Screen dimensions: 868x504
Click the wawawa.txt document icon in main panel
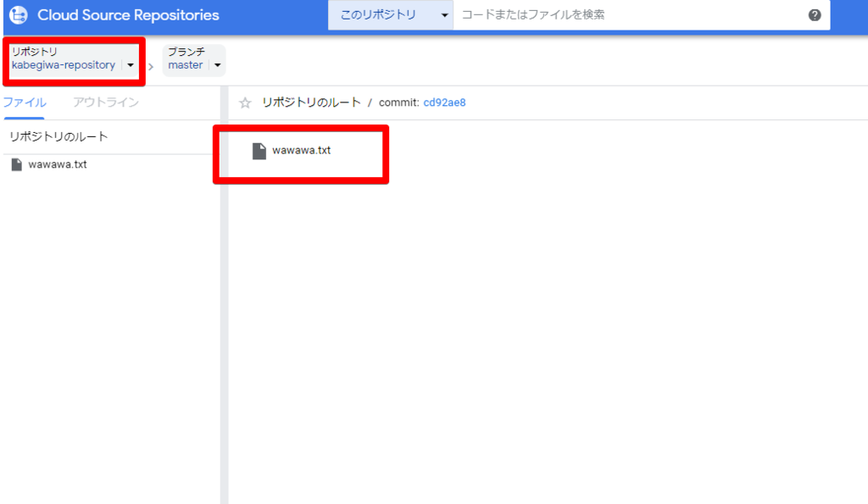tap(259, 150)
